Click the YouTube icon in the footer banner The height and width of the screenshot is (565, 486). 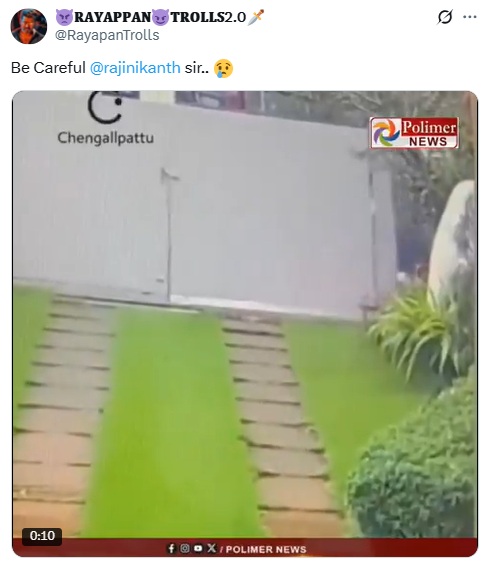tap(198, 548)
